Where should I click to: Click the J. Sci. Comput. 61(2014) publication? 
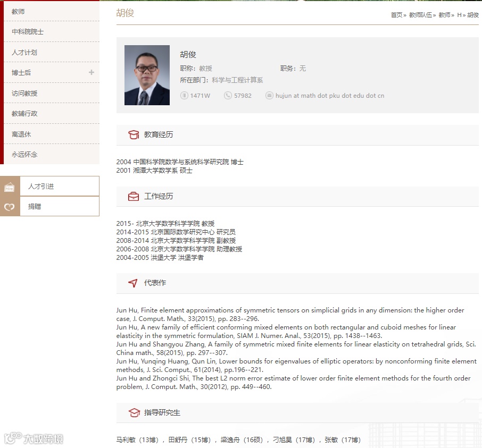coord(296,366)
